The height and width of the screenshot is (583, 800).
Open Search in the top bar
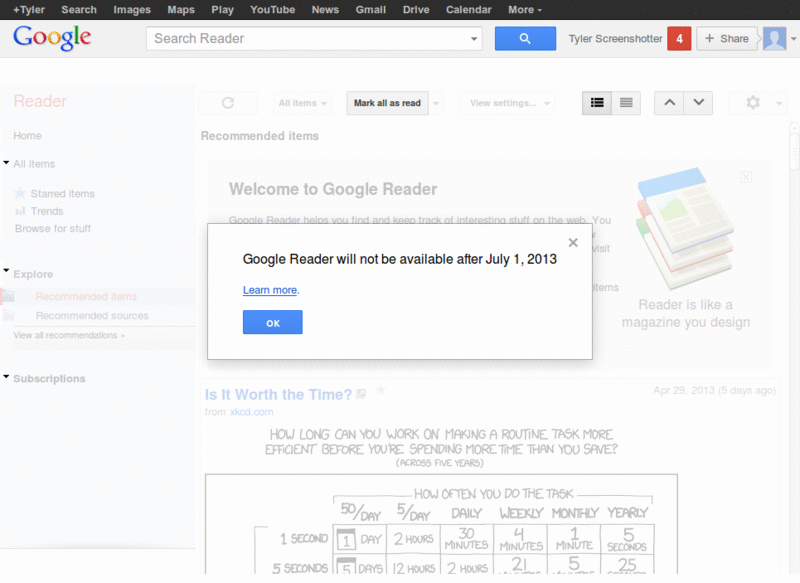coord(79,10)
